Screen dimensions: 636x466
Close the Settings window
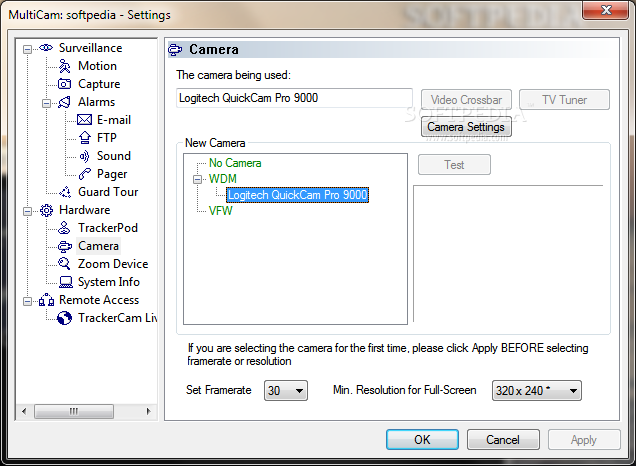click(x=606, y=9)
